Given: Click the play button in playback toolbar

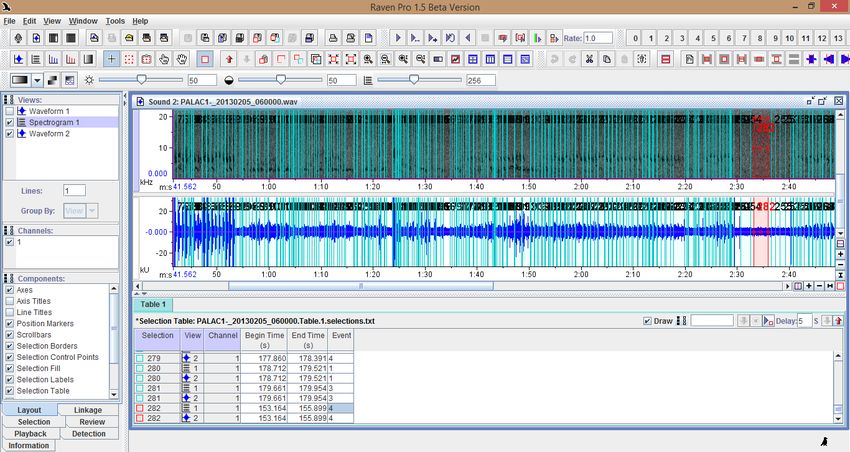Looking at the screenshot, I should coord(398,38).
